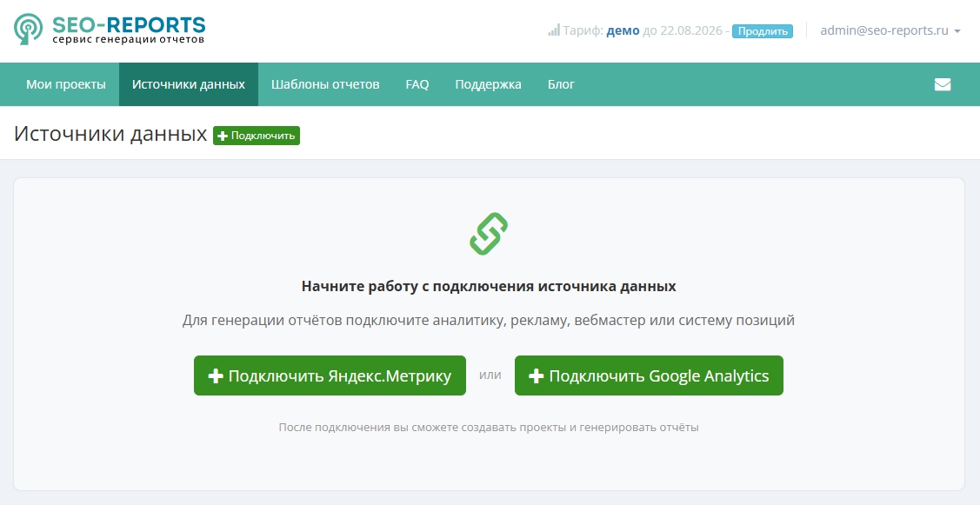Select Источники данных menu item
The height and width of the screenshot is (505, 980).
pos(188,84)
